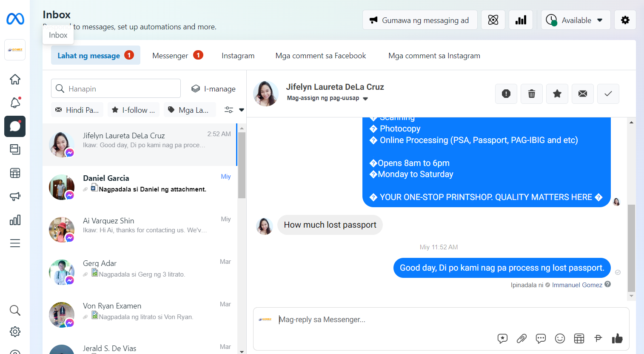644x354 pixels.
Task: Mark the conversation as unread with the envelope
Action: (x=583, y=94)
